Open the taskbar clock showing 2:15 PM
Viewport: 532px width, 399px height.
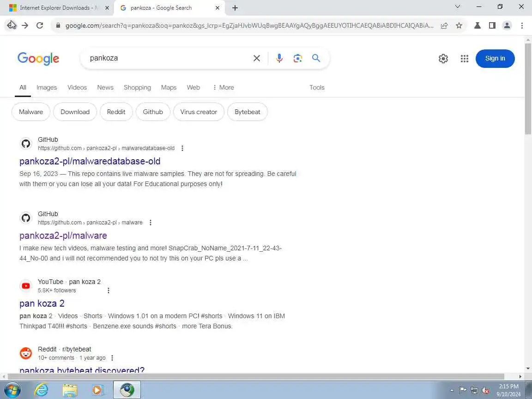click(x=508, y=390)
